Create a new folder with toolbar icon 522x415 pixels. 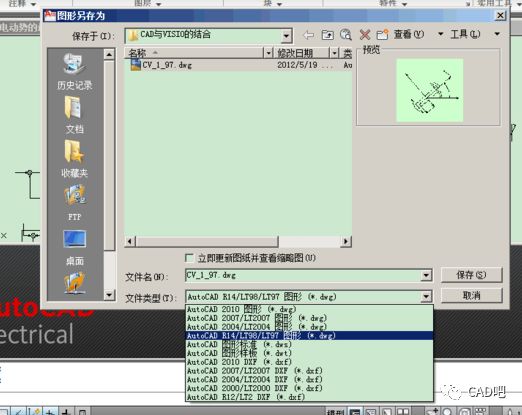pyautogui.click(x=382, y=34)
